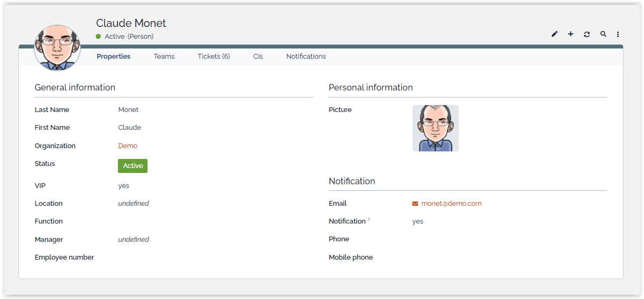Click the undefined value next to Manager
This screenshot has height=299, width=644.
(134, 240)
